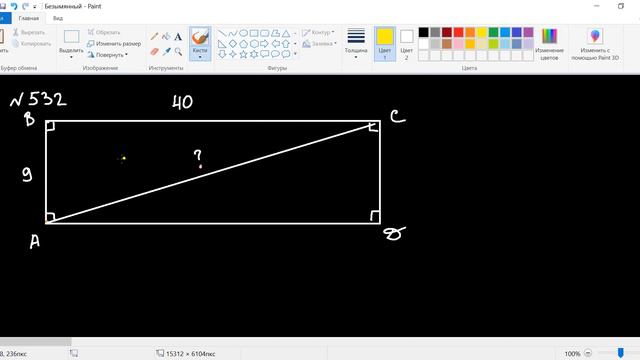Click Копировать (Copy) button
Image resolution: width=640 pixels, height=360 pixels.
pyautogui.click(x=31, y=43)
